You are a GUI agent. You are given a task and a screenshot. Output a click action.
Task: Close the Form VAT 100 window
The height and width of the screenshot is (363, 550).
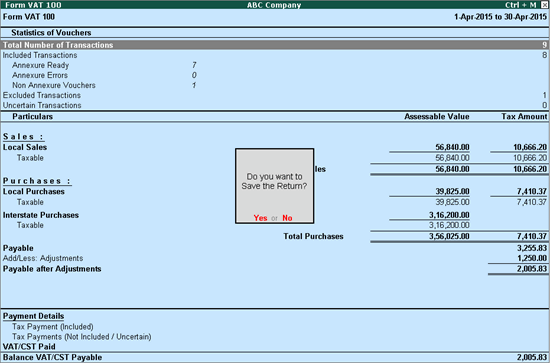(544, 5)
